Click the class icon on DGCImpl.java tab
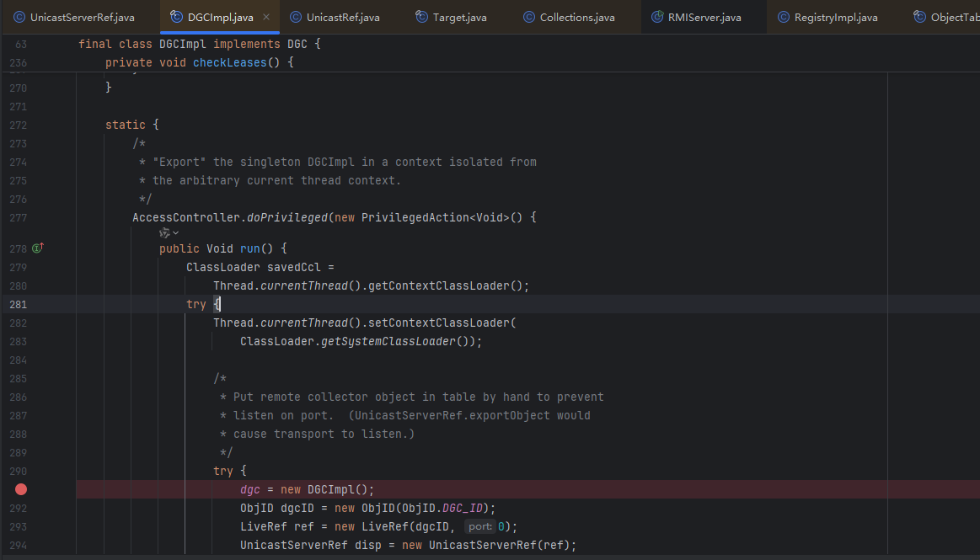Image resolution: width=980 pixels, height=560 pixels. [176, 17]
